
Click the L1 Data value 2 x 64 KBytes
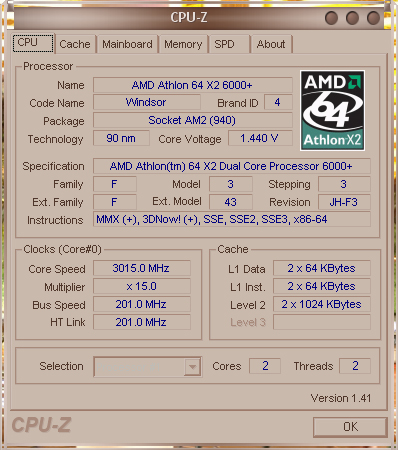pyautogui.click(x=322, y=268)
